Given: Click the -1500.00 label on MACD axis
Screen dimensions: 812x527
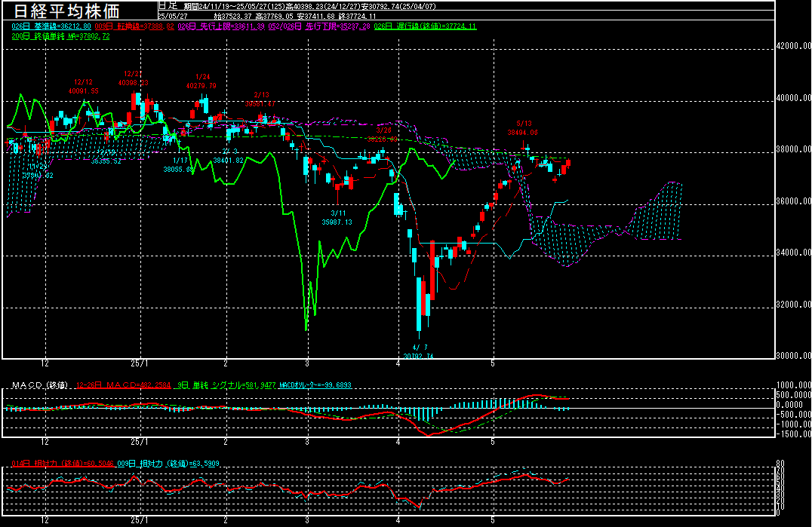Looking at the screenshot, I should tap(794, 434).
